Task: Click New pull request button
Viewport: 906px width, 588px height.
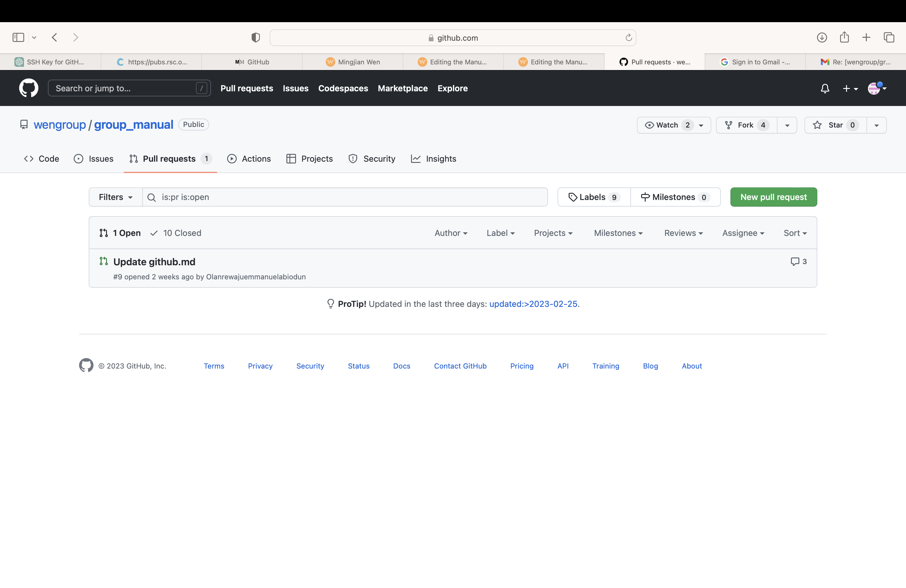Action: pyautogui.click(x=774, y=197)
